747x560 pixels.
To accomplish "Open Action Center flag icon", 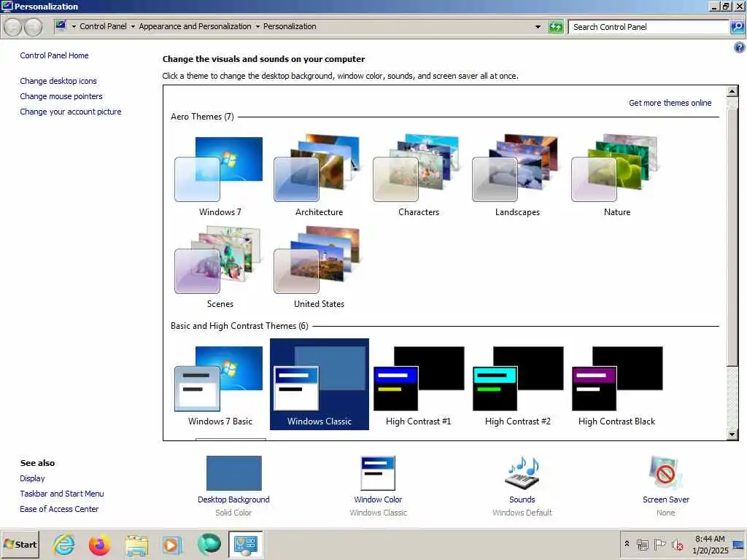I will click(659, 544).
